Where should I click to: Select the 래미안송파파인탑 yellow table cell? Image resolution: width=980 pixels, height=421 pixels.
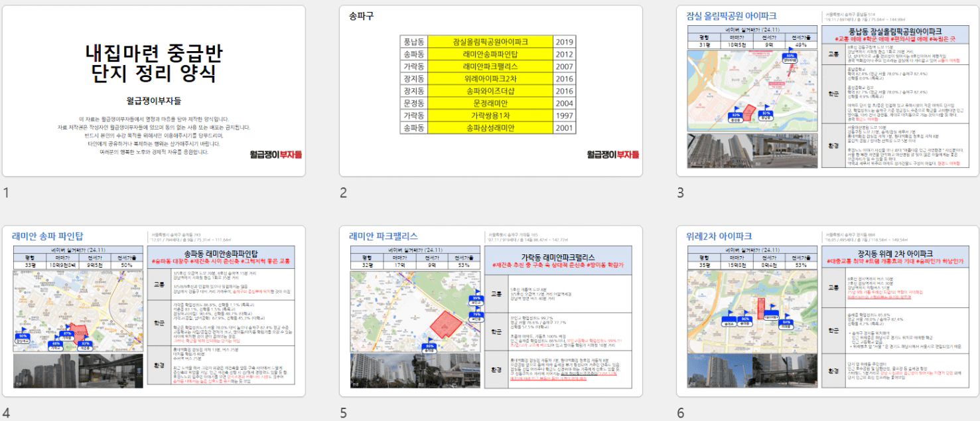pos(491,54)
